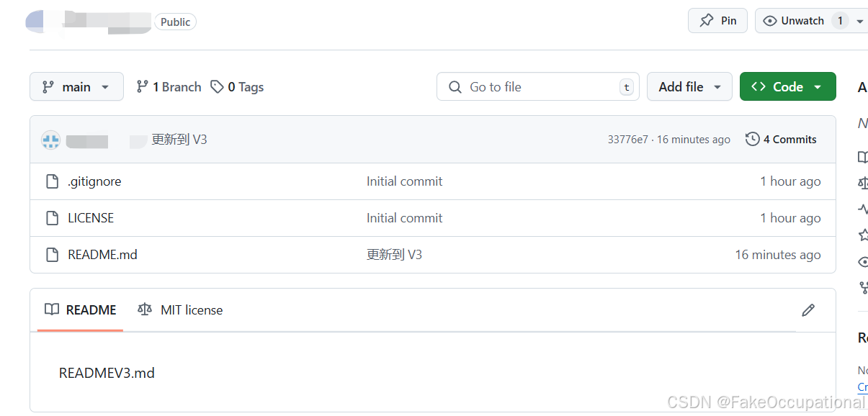Click the branch icon near 1 Branch
The image size is (868, 416).
tap(143, 87)
